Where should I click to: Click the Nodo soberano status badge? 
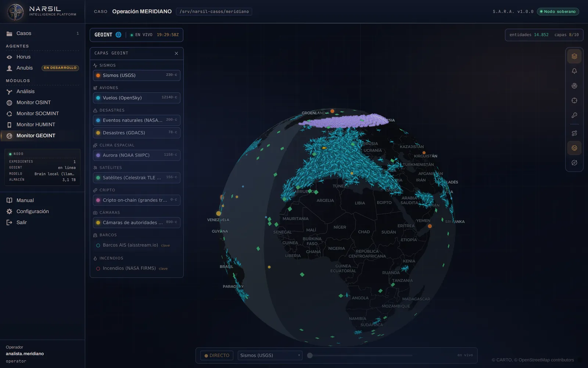[x=558, y=11]
